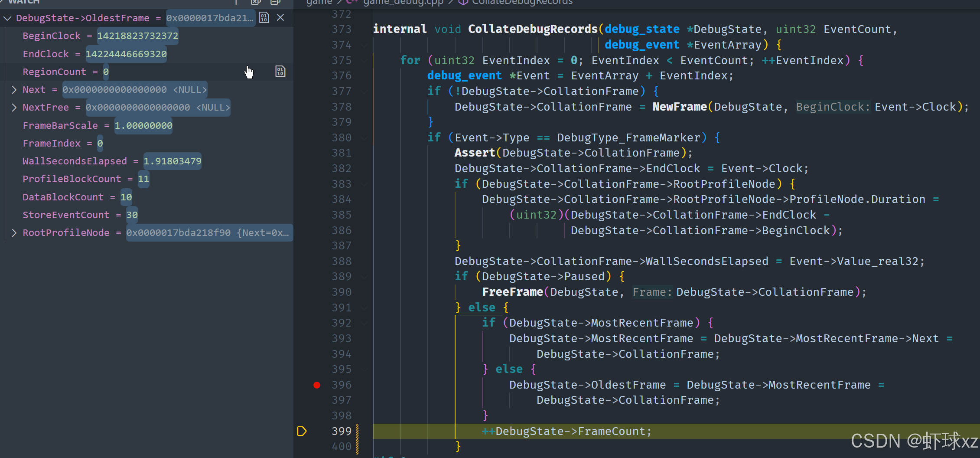
Task: Select the FrameIndex watch row
Action: point(147,144)
